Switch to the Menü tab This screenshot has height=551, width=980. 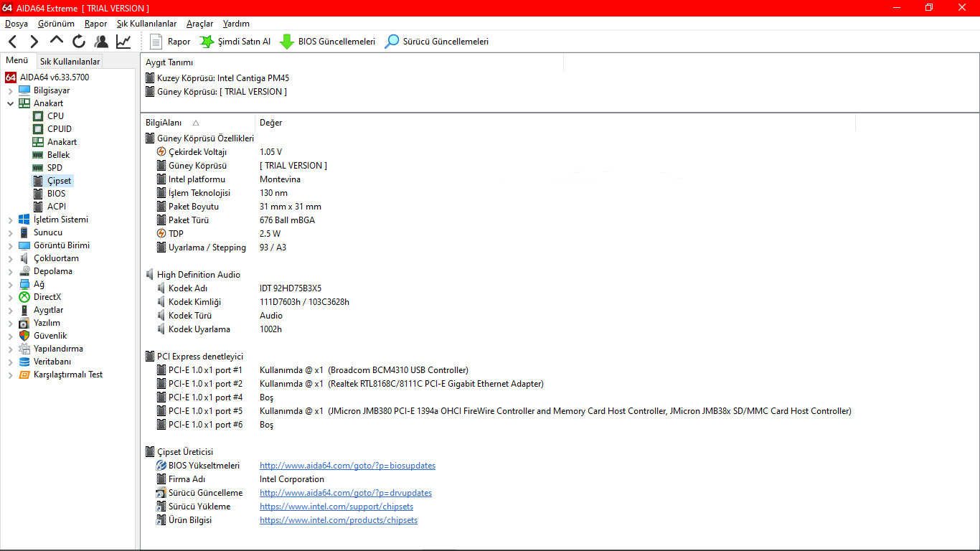tap(17, 60)
